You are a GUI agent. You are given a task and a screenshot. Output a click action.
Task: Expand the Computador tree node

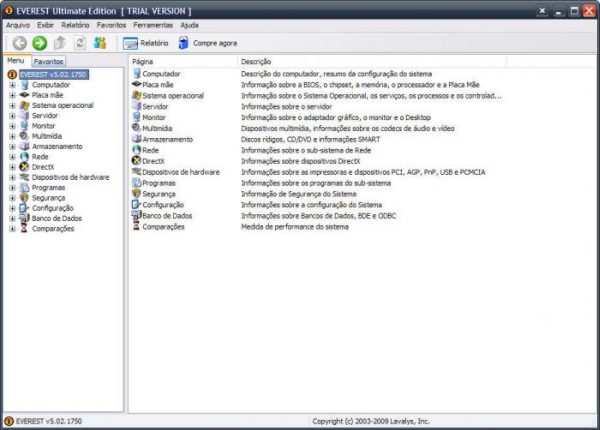(x=12, y=85)
